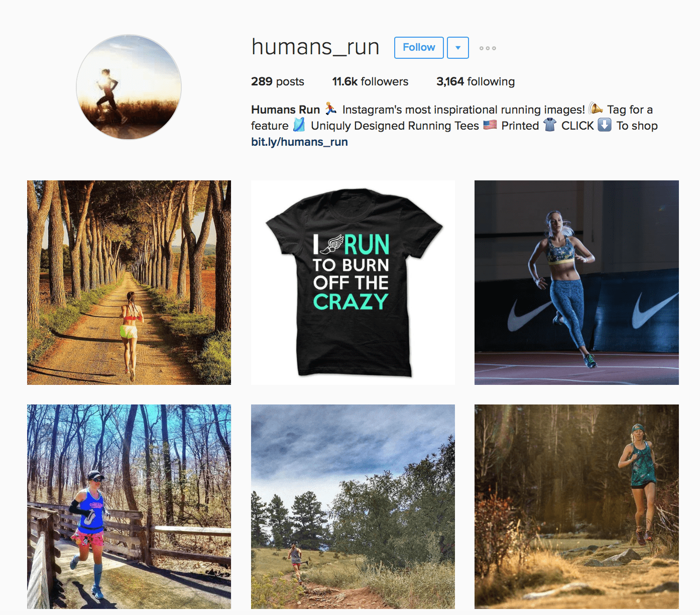Open the three-dot options menu

coord(488,48)
